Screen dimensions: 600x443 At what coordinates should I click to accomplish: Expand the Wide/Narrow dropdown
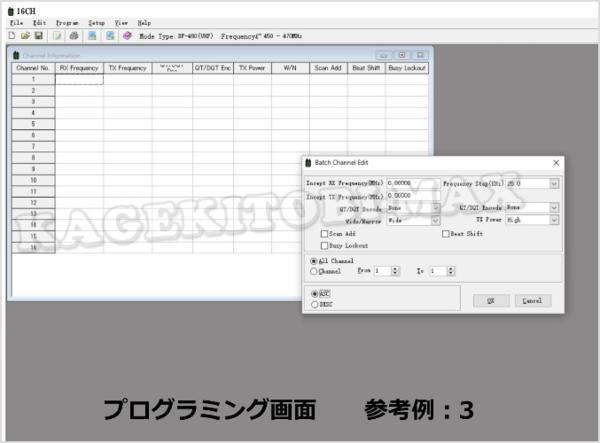tap(435, 221)
